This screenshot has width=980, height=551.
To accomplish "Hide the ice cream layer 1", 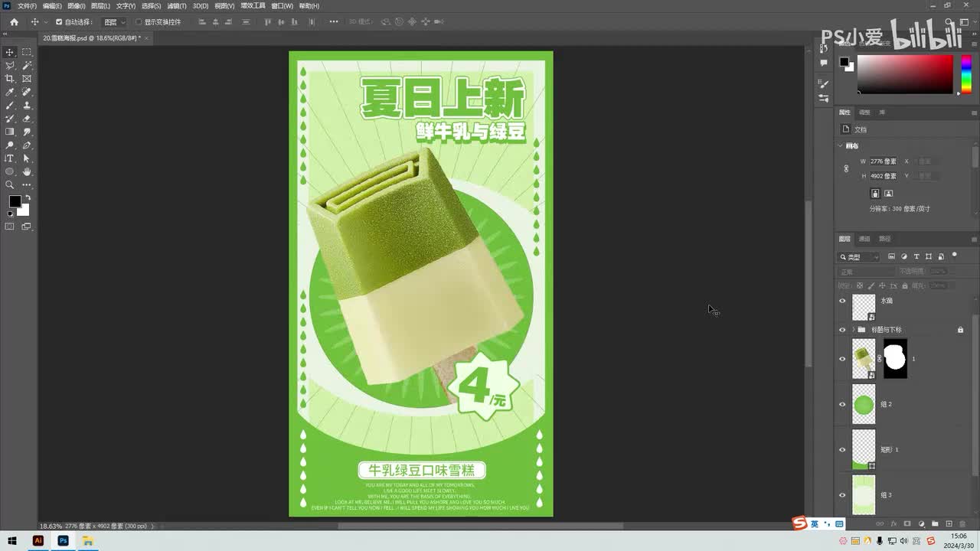I will coord(843,359).
